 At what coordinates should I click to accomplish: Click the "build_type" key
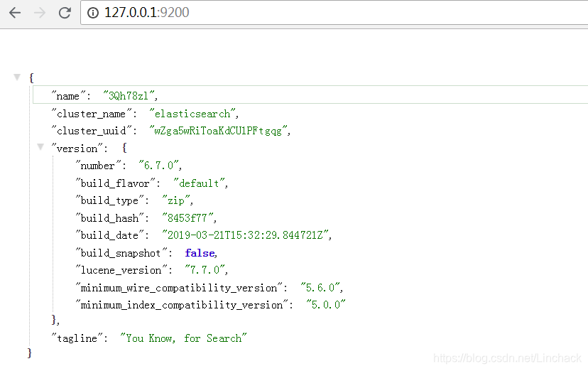pos(109,200)
